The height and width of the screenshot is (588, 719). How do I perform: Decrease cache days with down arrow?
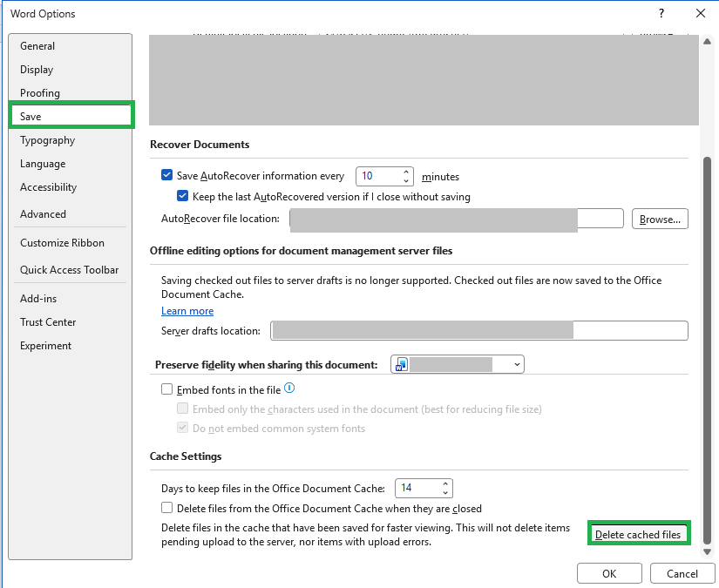click(x=445, y=493)
